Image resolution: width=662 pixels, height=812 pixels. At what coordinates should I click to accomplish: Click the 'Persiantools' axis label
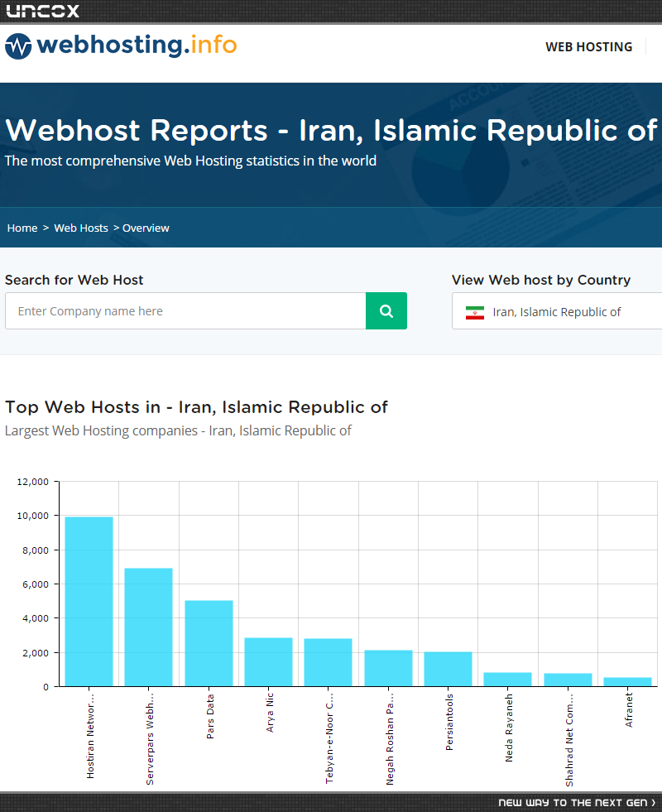pyautogui.click(x=449, y=722)
